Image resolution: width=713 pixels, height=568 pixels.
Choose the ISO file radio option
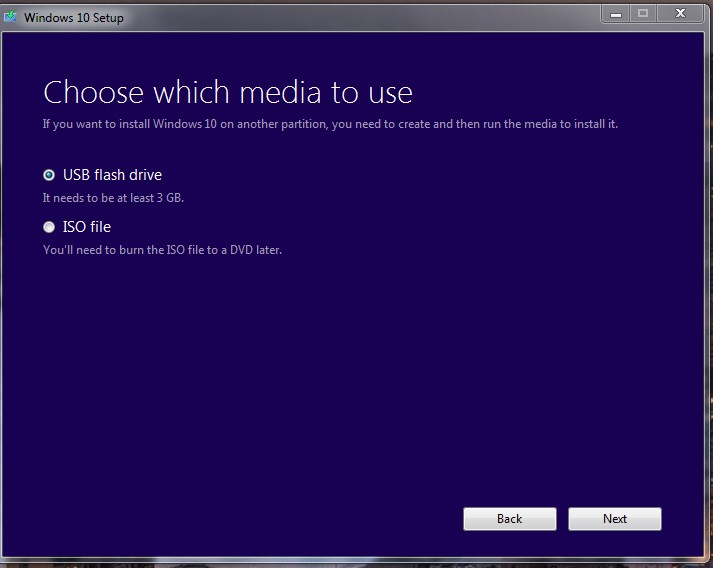click(49, 227)
